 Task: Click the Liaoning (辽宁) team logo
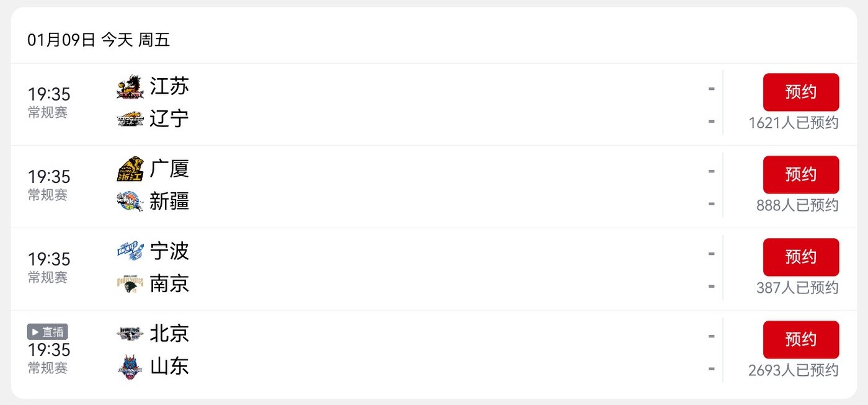tap(130, 119)
